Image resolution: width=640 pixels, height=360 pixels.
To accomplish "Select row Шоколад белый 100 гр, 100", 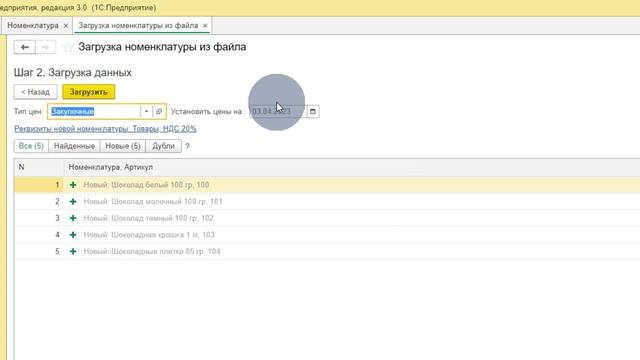I will point(327,185).
